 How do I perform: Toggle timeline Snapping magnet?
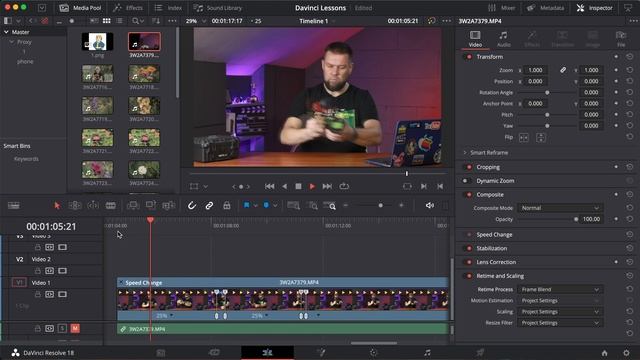point(191,205)
